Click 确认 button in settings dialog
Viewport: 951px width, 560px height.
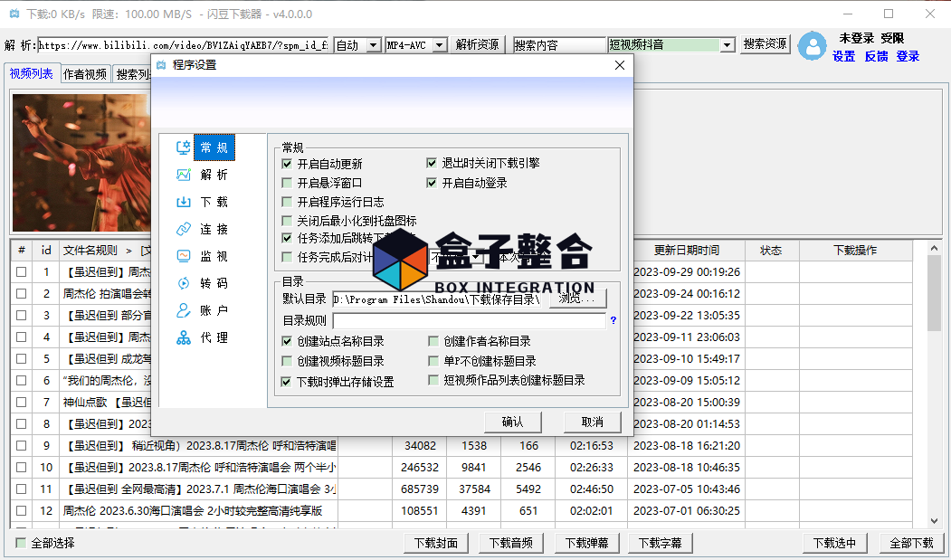coord(512,422)
